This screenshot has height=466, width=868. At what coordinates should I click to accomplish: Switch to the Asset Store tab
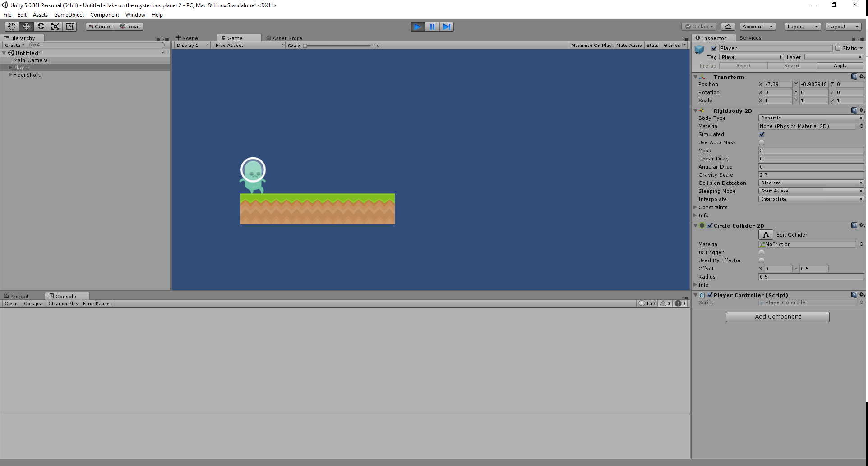284,38
